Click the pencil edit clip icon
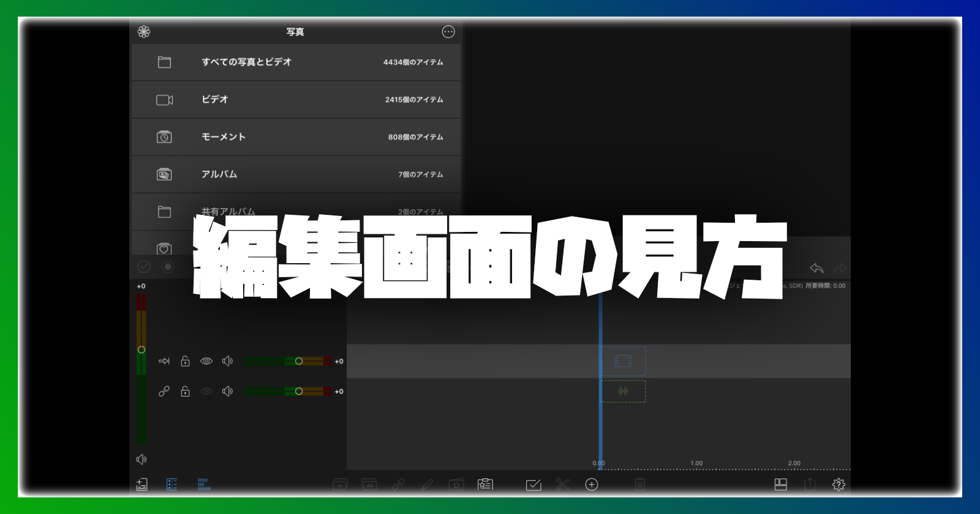 pyautogui.click(x=427, y=485)
